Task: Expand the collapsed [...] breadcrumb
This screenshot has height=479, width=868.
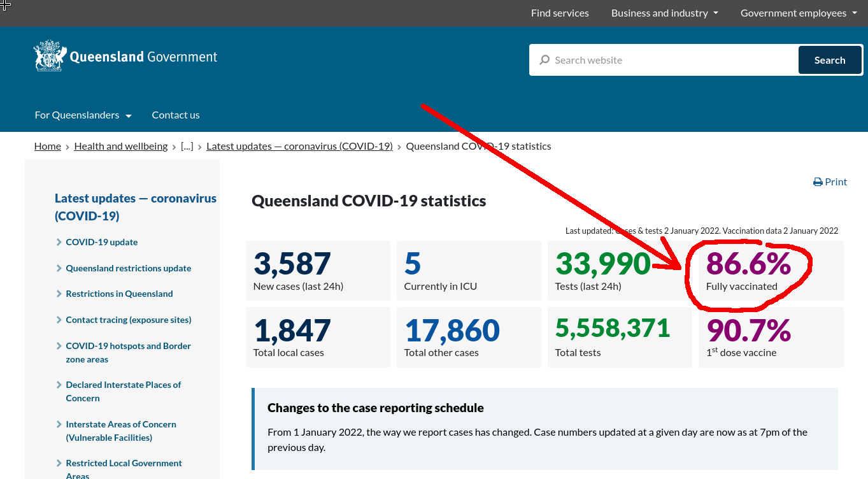Action: point(187,146)
